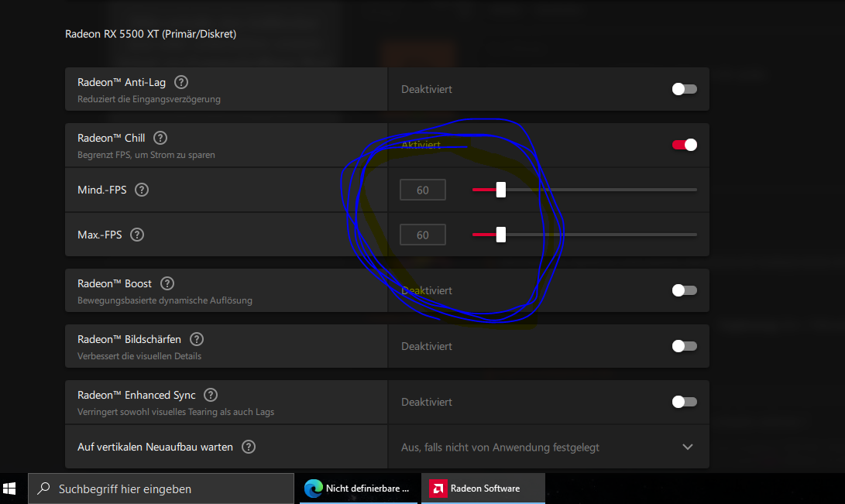Click 'Begrenzt FPS, um Strom zu sparen' text
The width and height of the screenshot is (845, 504).
(146, 155)
